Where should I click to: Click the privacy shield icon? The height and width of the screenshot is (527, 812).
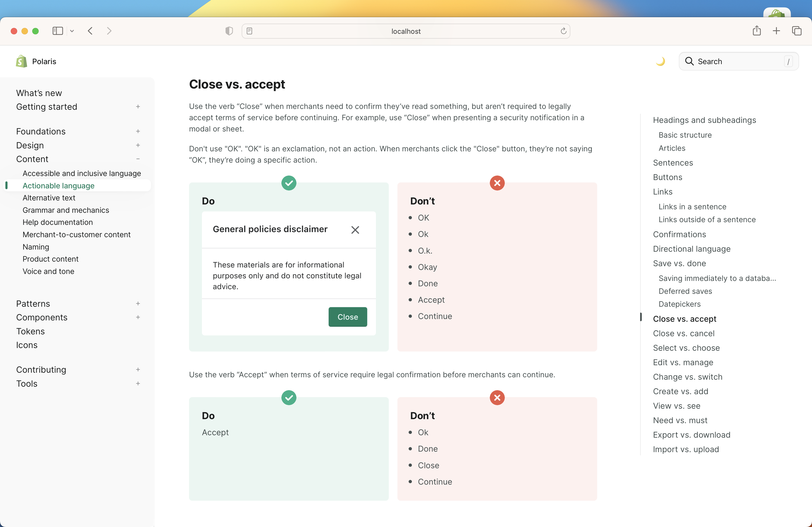click(229, 31)
